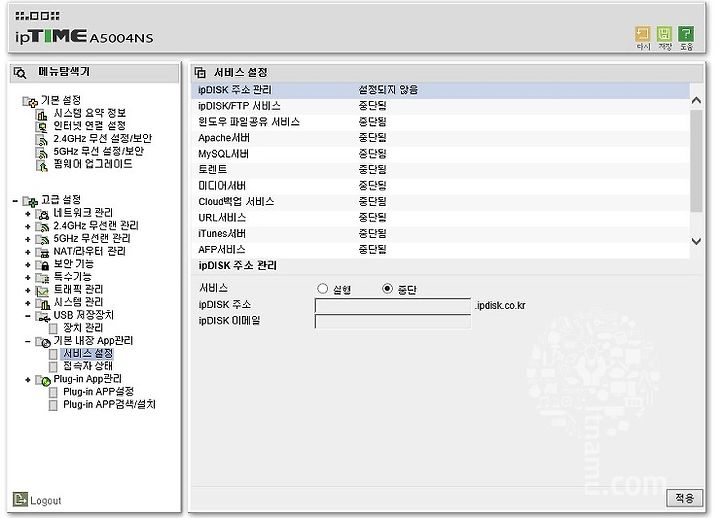
Task: Select the ipDISK 주소 관리 service row
Action: pyautogui.click(x=440, y=90)
